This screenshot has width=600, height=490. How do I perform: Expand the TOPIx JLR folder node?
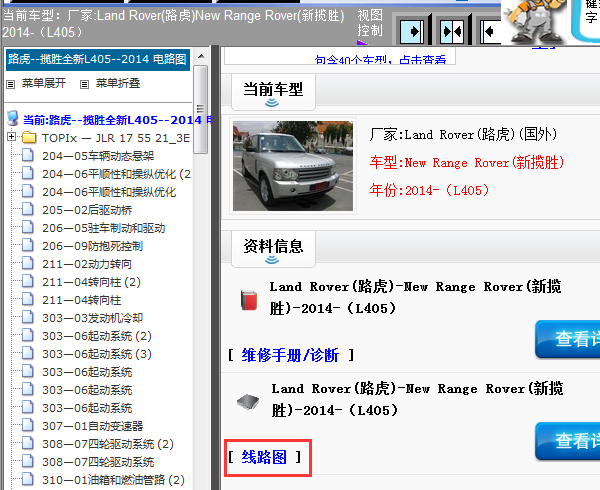point(11,137)
